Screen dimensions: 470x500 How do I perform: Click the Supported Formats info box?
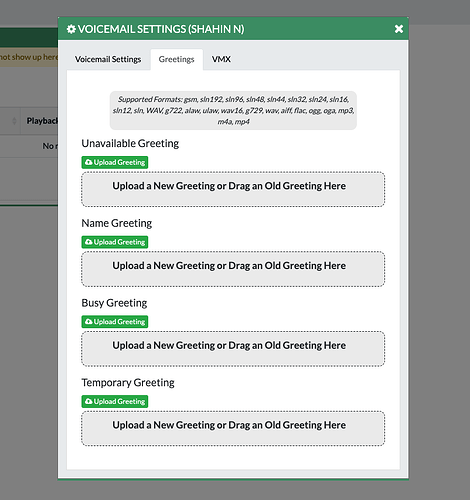[233, 110]
